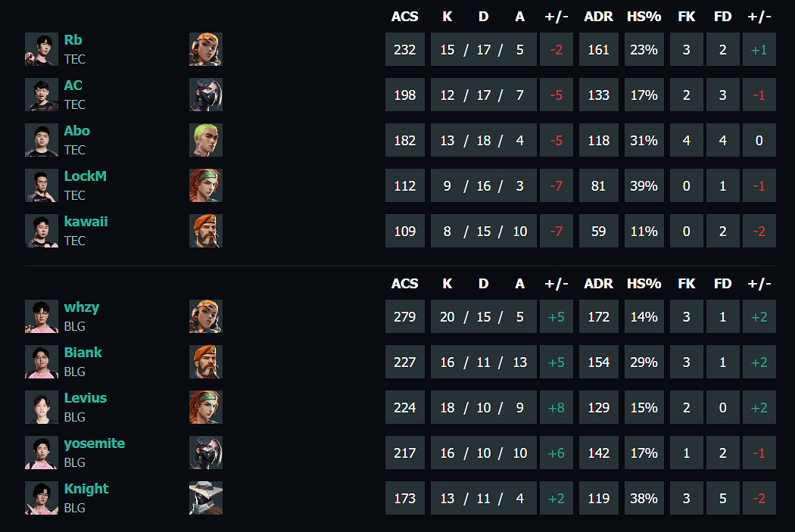Click Levius's Skye agent icon
795x532 pixels.
[206, 407]
